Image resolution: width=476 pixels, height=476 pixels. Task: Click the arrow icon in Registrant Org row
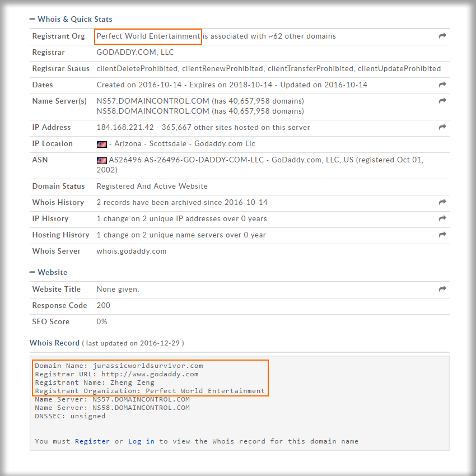pos(442,36)
